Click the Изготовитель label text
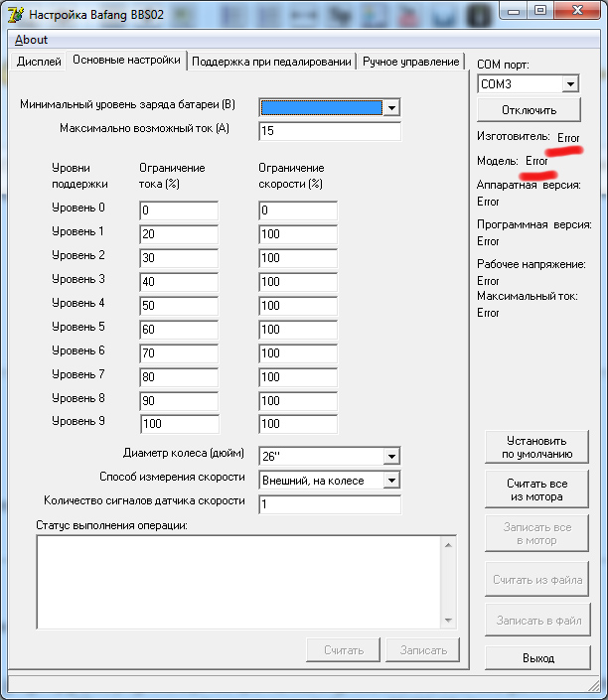Viewport: 608px width, 700px height. 514,136
